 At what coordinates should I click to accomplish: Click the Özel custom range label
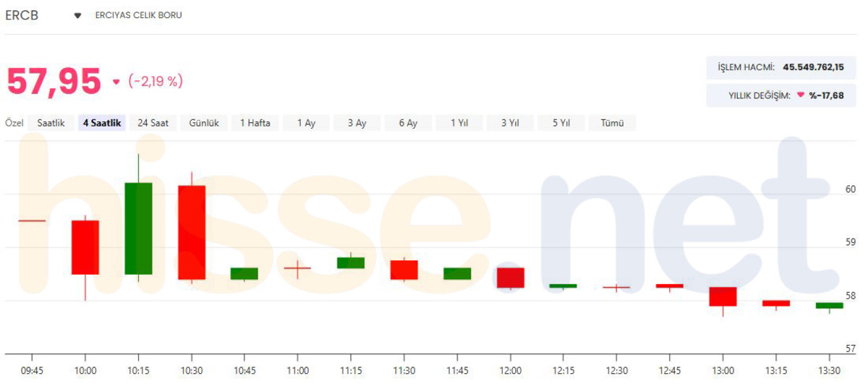[14, 123]
